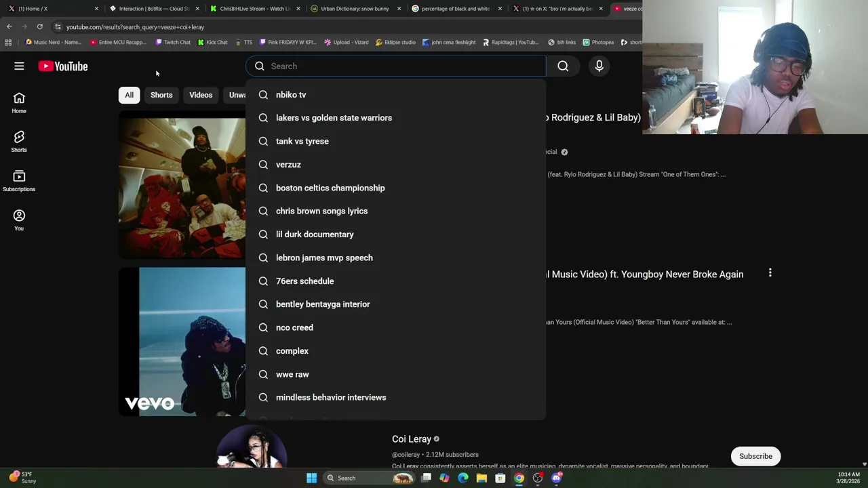Select the 'wwe raw' suggestion
868x488 pixels.
point(396,374)
